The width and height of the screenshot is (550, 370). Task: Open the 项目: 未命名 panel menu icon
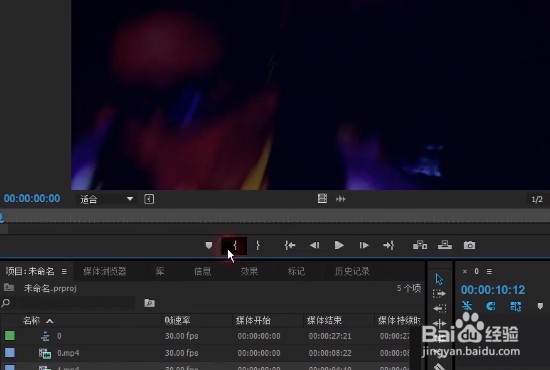click(64, 271)
